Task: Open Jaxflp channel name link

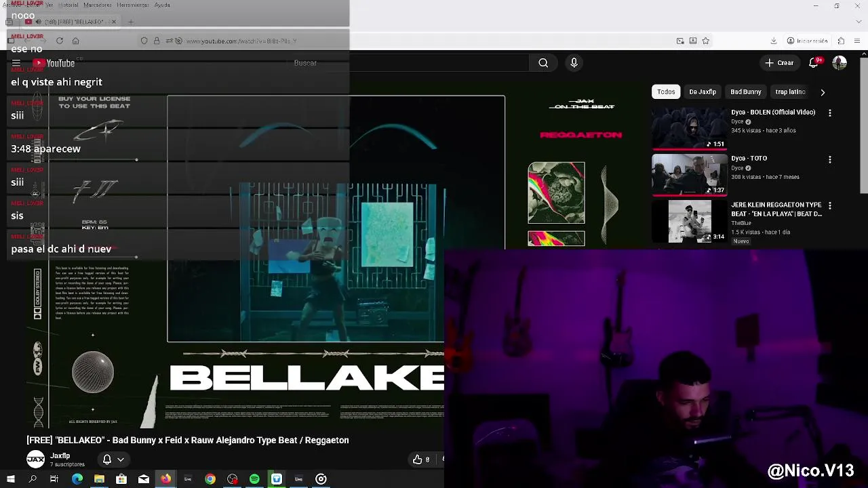Action: click(x=60, y=455)
